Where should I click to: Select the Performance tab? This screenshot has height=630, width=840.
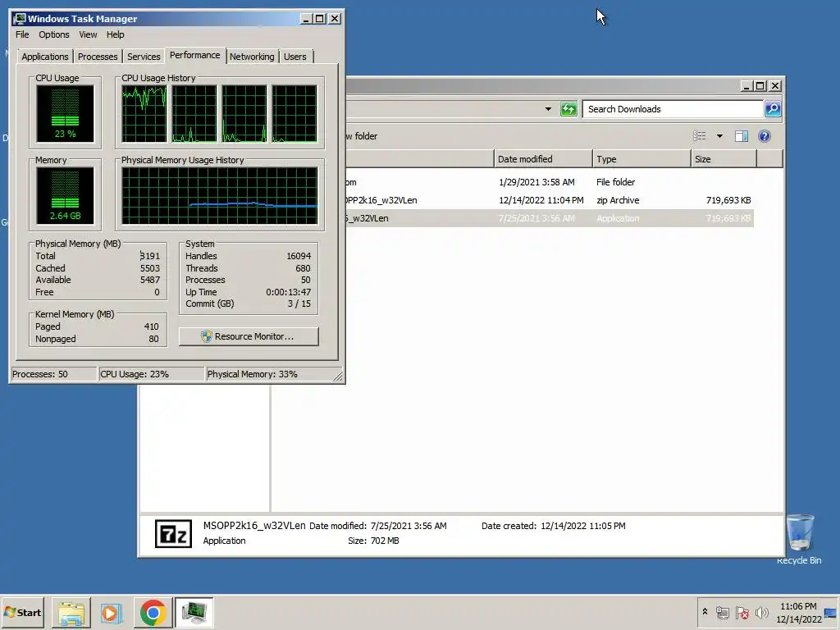[195, 55]
